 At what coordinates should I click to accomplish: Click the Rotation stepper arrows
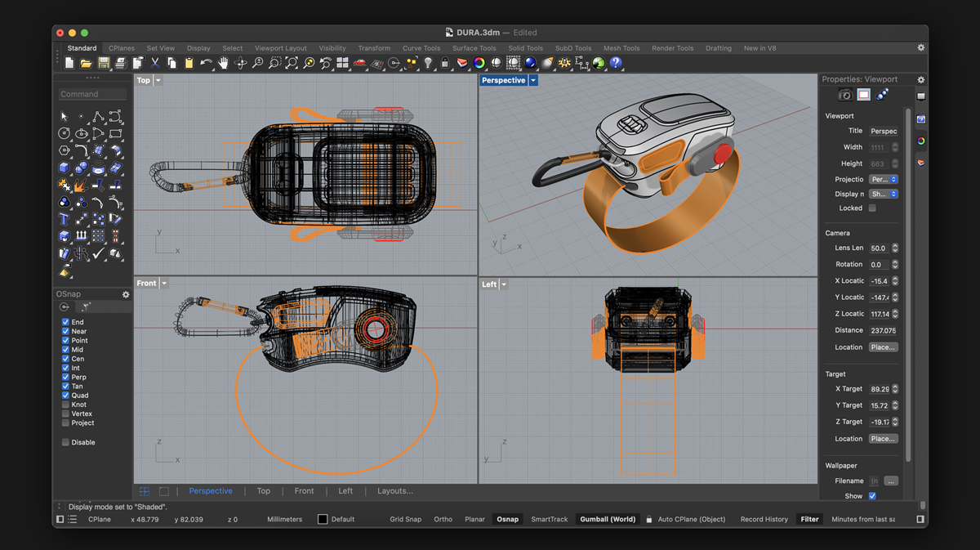(x=895, y=264)
